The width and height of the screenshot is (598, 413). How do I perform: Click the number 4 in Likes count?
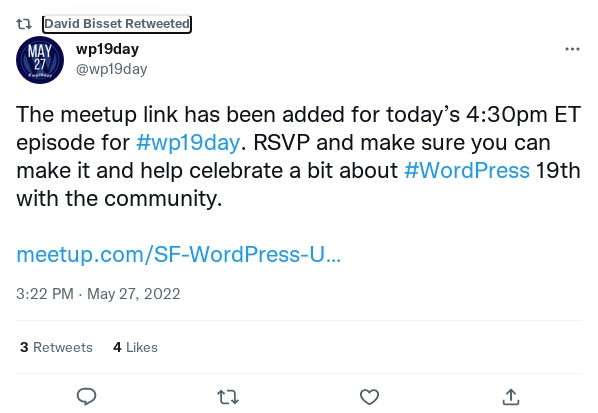click(x=117, y=347)
